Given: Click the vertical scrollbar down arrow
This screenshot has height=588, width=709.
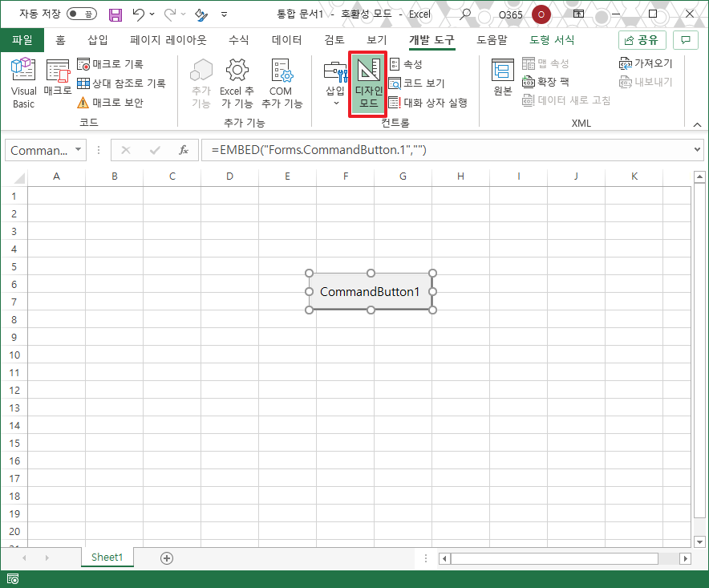Looking at the screenshot, I should tap(699, 541).
